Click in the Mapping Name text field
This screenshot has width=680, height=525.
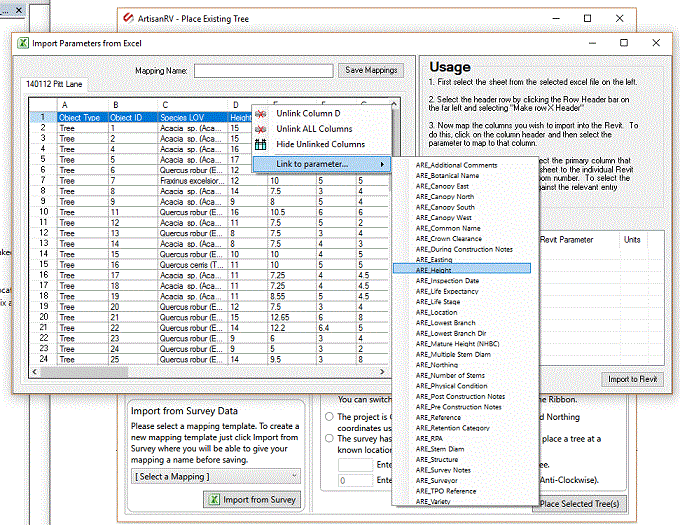(263, 70)
